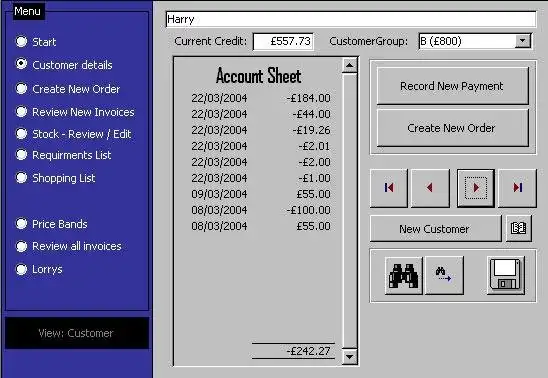The width and height of the screenshot is (548, 378).
Task: Choose the Requirments List option
Action: pyautogui.click(x=64, y=155)
